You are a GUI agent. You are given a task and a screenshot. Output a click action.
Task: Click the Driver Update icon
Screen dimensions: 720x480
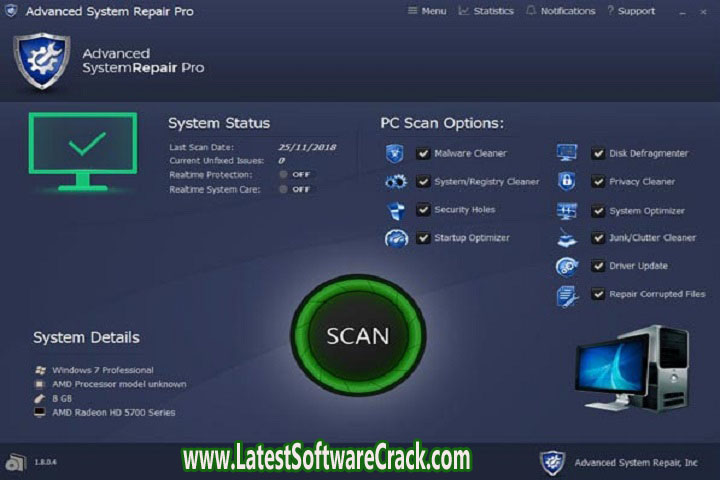(x=567, y=266)
